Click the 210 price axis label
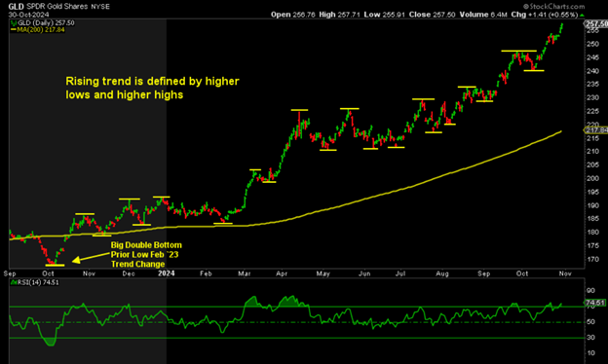Image resolution: width=608 pixels, height=364 pixels. tap(592, 152)
